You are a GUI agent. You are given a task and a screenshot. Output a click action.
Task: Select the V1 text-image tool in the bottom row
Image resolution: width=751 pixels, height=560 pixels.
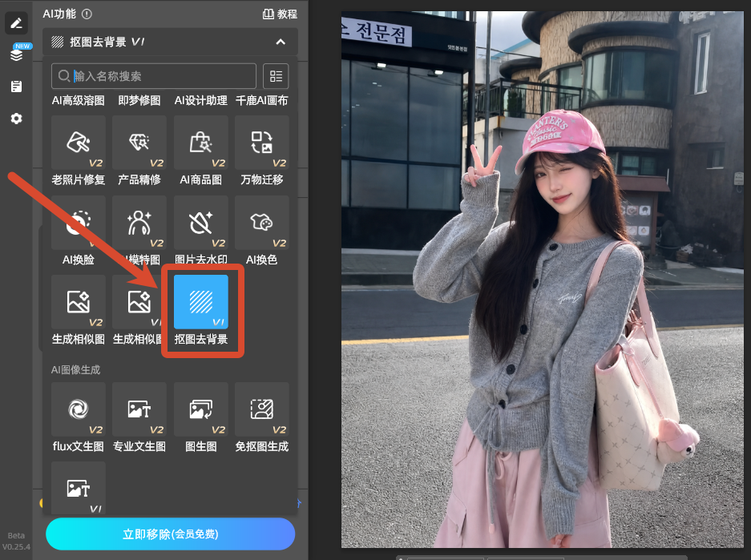point(79,488)
